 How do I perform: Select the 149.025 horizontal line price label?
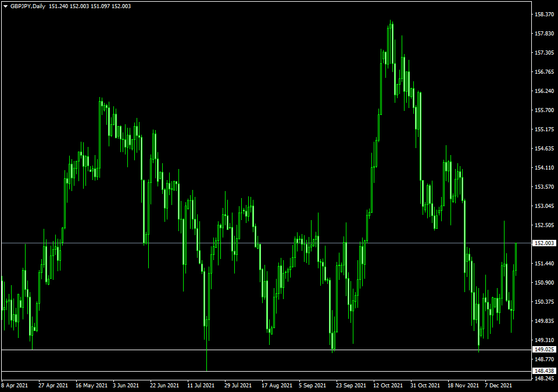pyautogui.click(x=544, y=349)
